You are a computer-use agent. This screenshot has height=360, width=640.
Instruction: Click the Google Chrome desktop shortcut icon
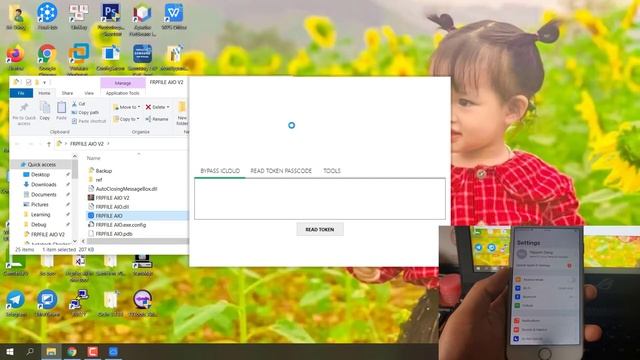click(x=47, y=54)
